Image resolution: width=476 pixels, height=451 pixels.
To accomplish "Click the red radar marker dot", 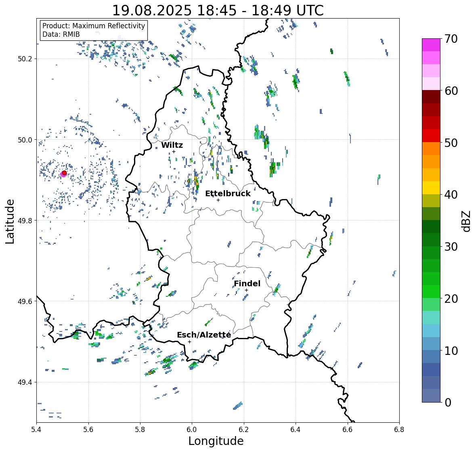I will [64, 173].
